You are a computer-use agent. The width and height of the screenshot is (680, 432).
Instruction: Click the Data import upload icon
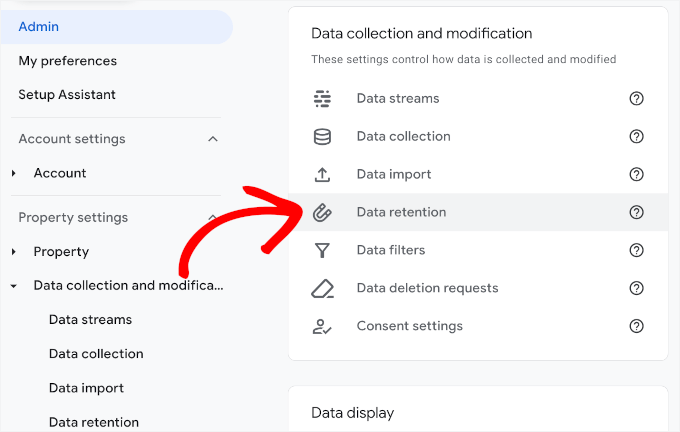322,174
